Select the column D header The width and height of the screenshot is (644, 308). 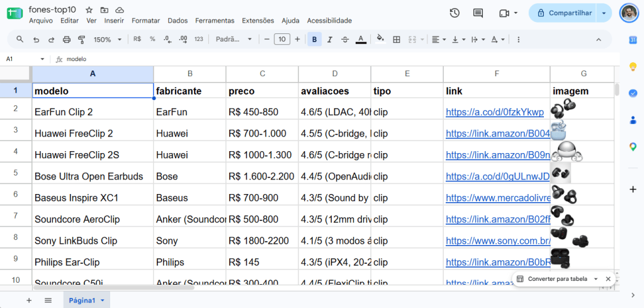[x=335, y=74]
